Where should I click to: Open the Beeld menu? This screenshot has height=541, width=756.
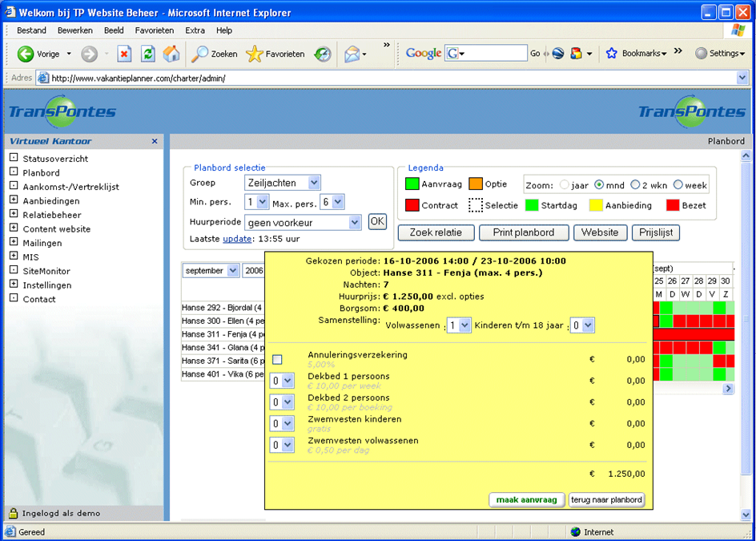click(x=114, y=30)
